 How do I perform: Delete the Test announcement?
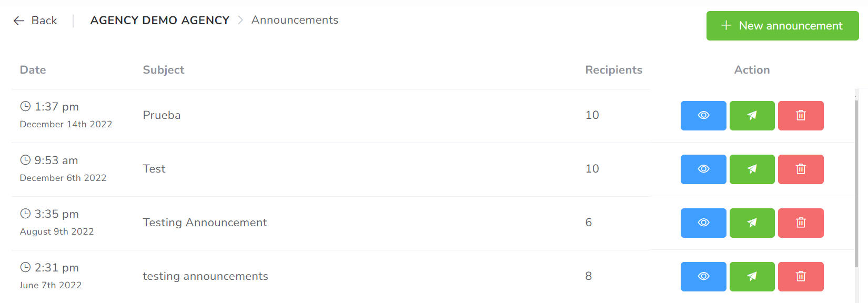click(x=801, y=169)
